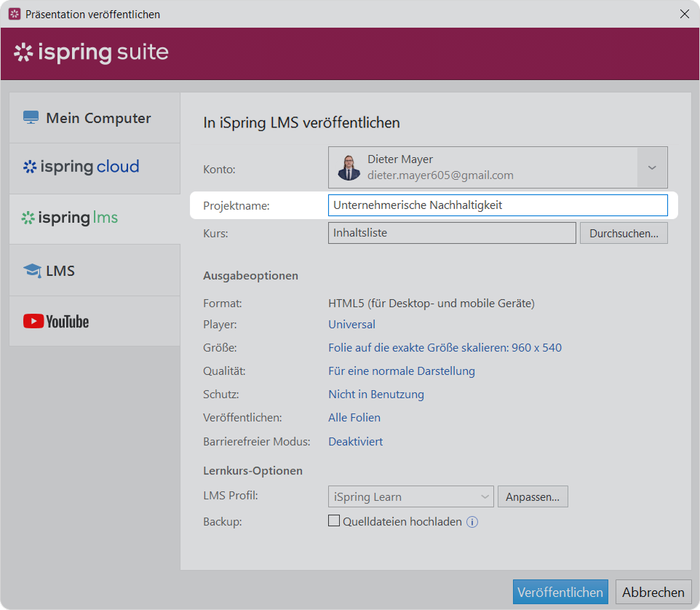Open quality setting 'Für eine normale Darstellung'
The height and width of the screenshot is (610, 700).
click(401, 371)
